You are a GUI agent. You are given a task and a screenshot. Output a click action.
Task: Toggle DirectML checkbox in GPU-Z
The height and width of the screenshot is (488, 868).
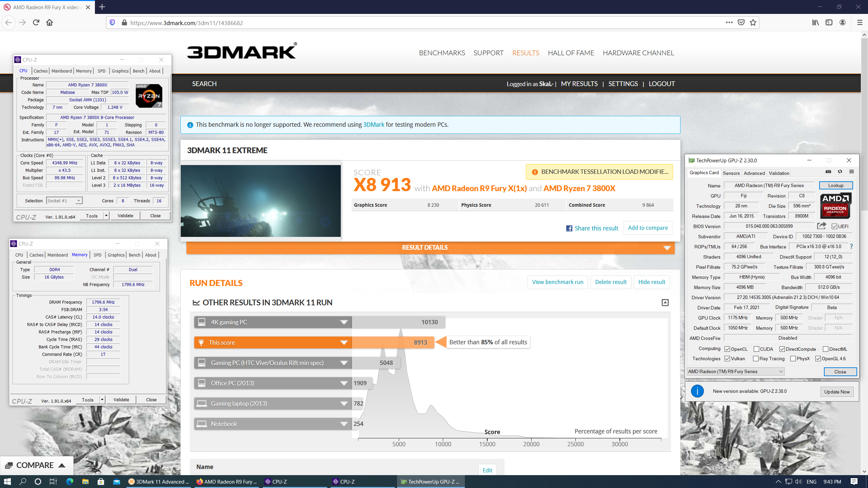826,349
